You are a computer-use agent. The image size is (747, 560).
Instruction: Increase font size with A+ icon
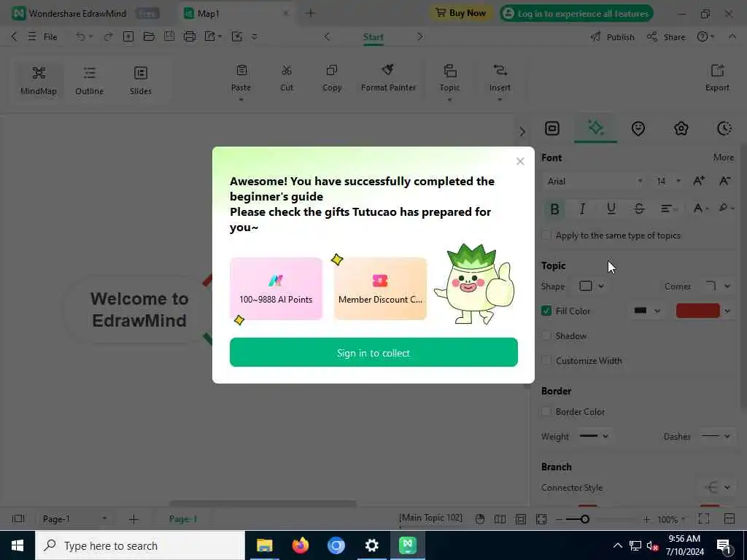(699, 181)
